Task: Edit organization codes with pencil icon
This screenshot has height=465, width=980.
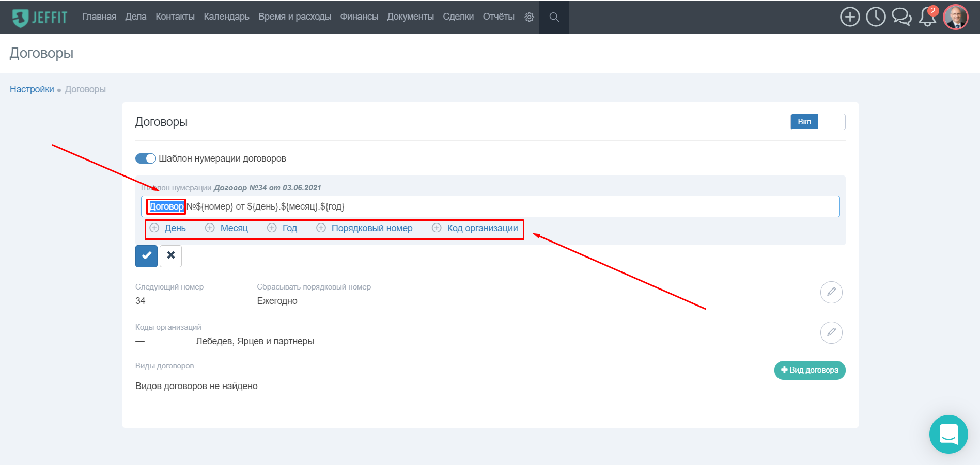Action: tap(831, 332)
